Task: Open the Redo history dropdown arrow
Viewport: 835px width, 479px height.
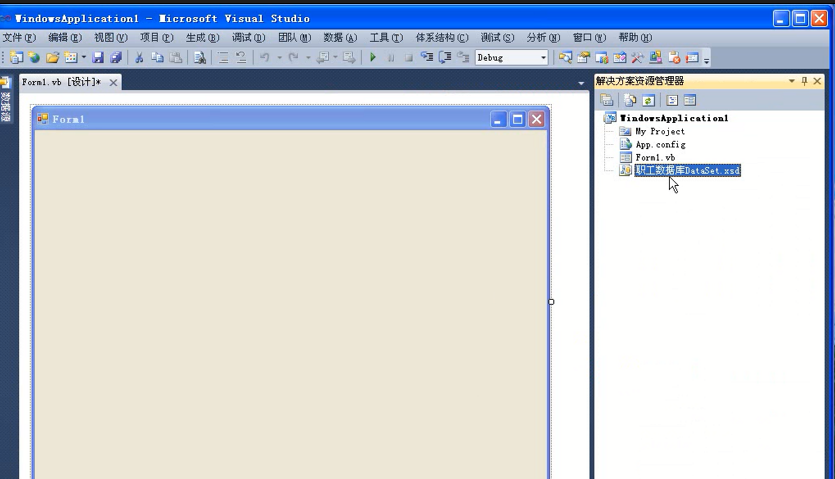Action: (308, 58)
